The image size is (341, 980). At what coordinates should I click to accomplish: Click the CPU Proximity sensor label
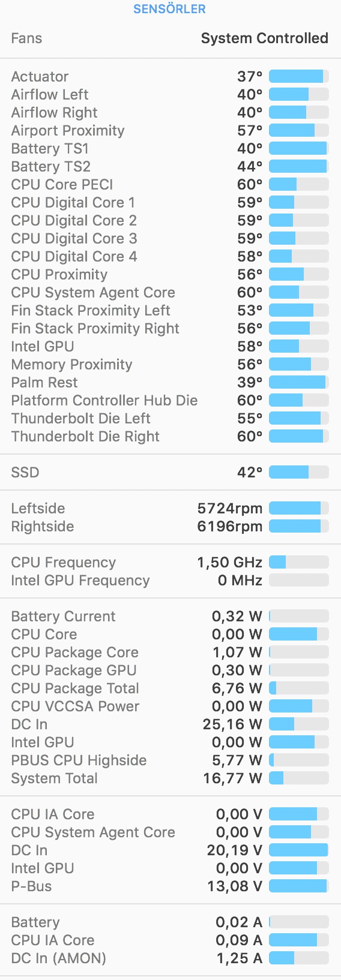(59, 275)
